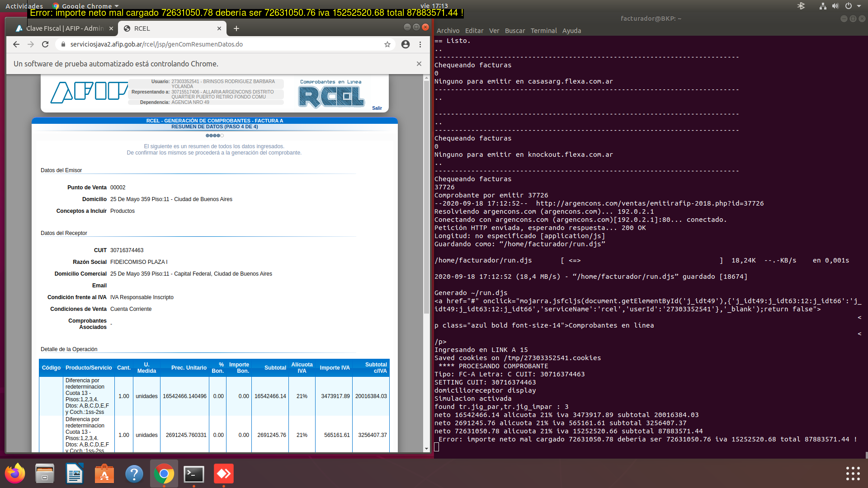Click the power icon in top bar
868x488 pixels.
(849, 6)
